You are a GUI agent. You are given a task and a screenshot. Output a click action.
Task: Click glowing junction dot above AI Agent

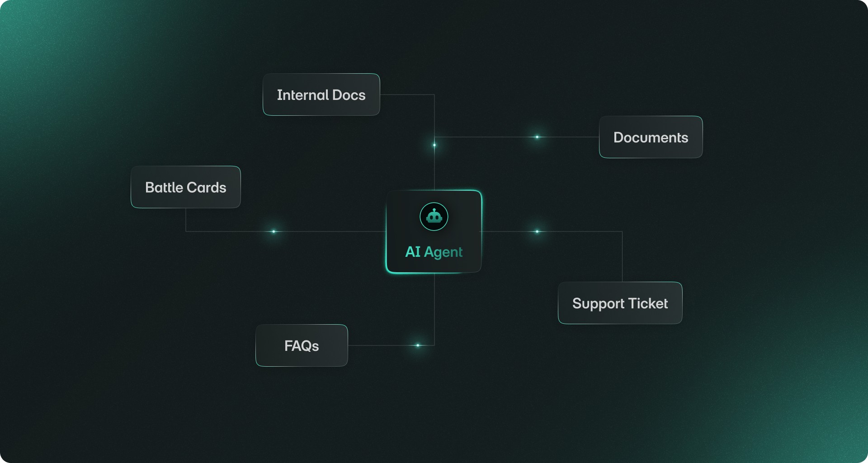(x=434, y=145)
